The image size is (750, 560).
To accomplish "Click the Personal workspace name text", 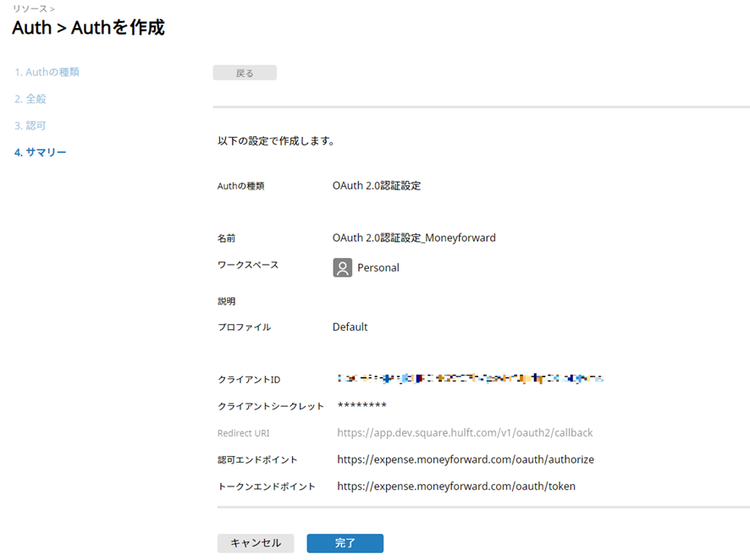I will (x=378, y=267).
